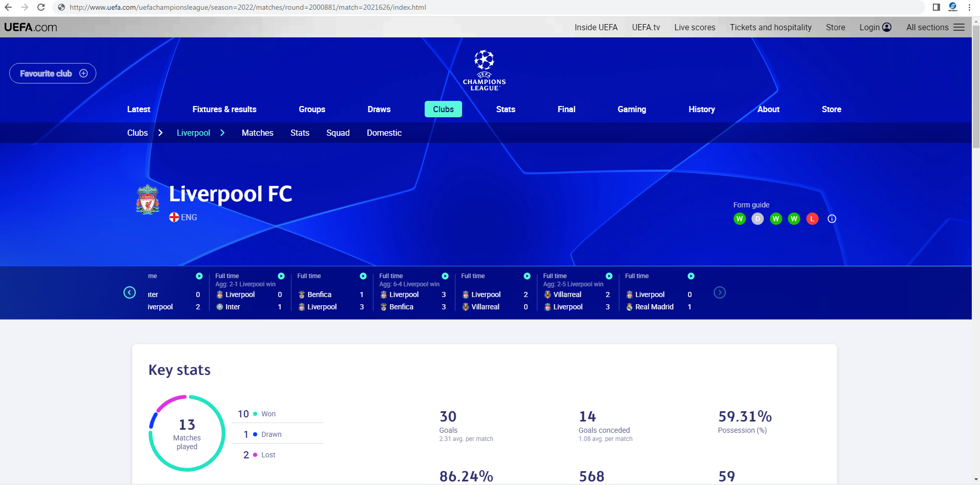The height and width of the screenshot is (485, 980).
Task: Play highlights for Liverpool 0-1 Inter match
Action: [281, 276]
